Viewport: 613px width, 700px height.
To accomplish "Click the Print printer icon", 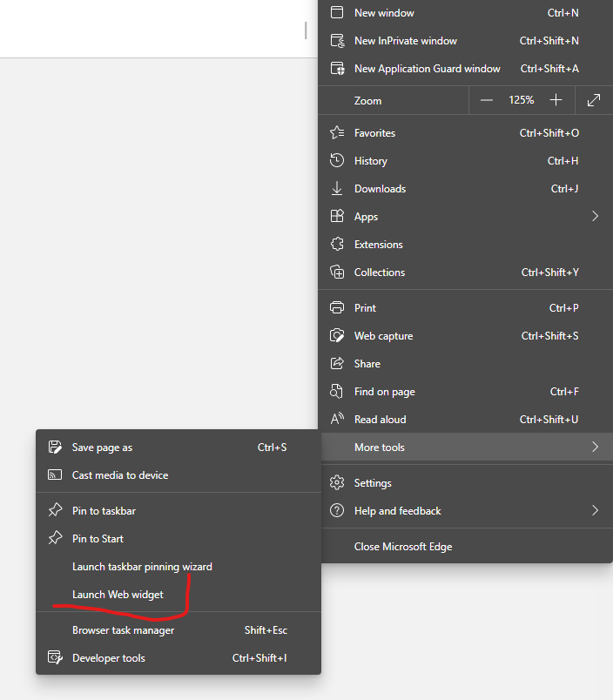I will (x=337, y=307).
